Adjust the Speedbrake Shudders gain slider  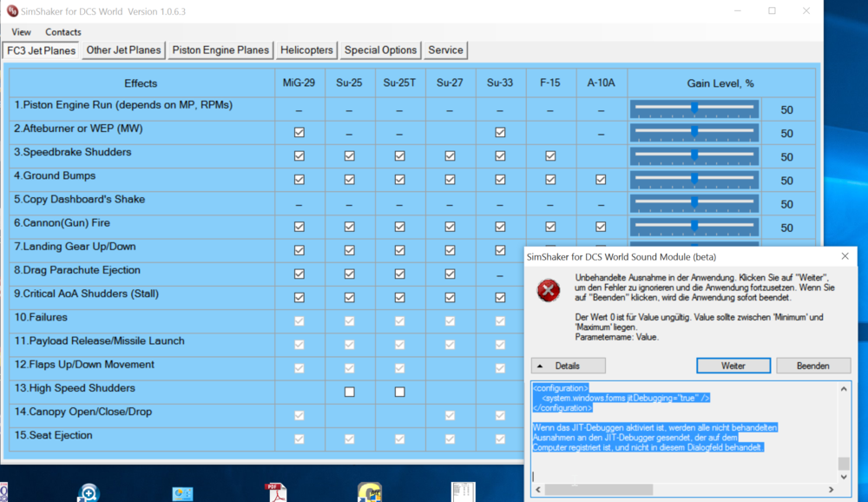(x=694, y=156)
